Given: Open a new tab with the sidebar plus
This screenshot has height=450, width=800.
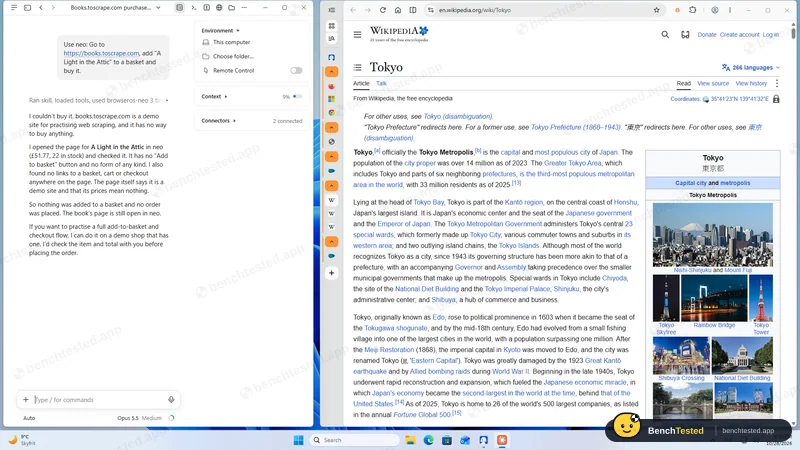Looking at the screenshot, I should 332,273.
